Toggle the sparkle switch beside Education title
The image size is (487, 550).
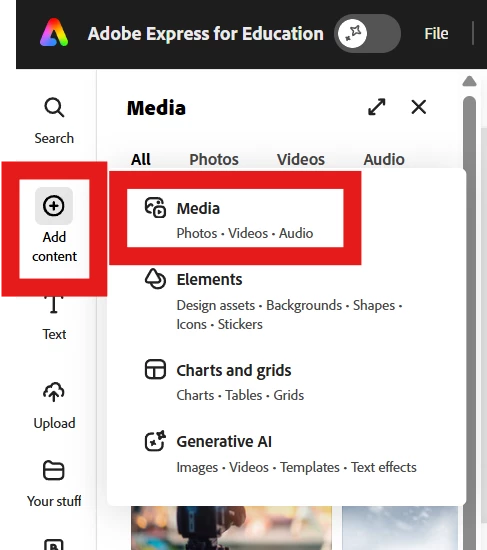367,33
